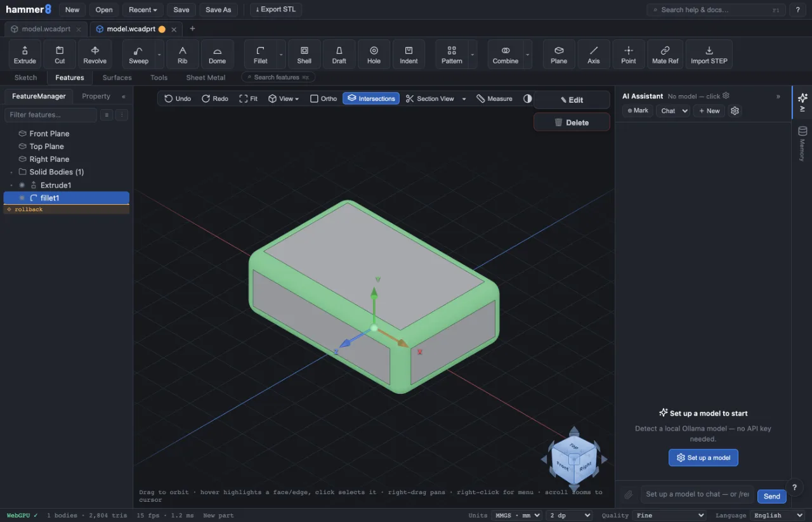Click Import STEP

click(x=709, y=55)
